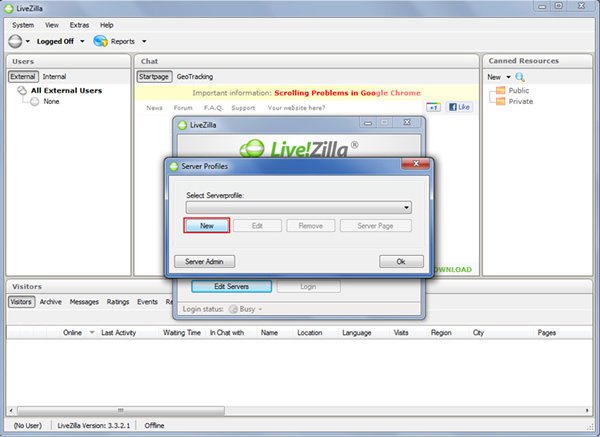Viewport: 600px width, 437px height.
Task: Click the Server Page button
Action: [x=375, y=225]
